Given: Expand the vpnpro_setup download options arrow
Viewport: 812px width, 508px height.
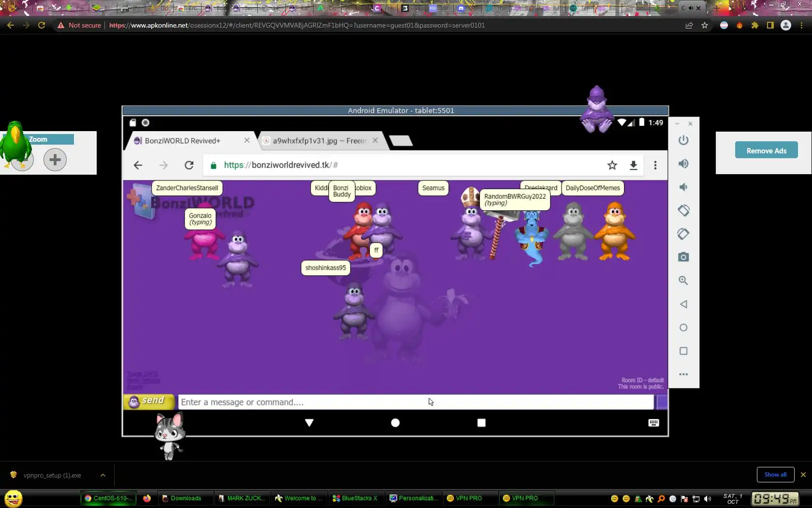Looking at the screenshot, I should 103,475.
